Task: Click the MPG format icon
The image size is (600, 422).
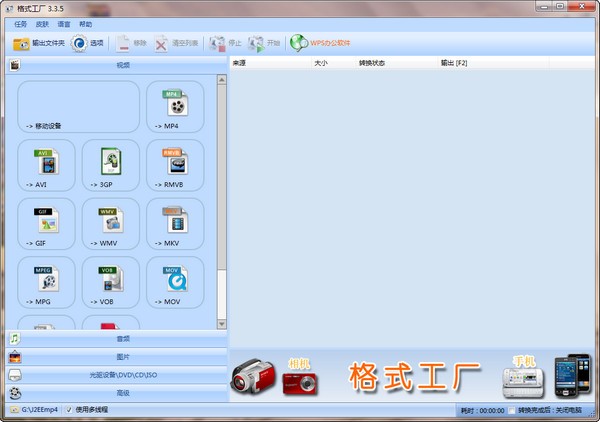Action: point(46,279)
